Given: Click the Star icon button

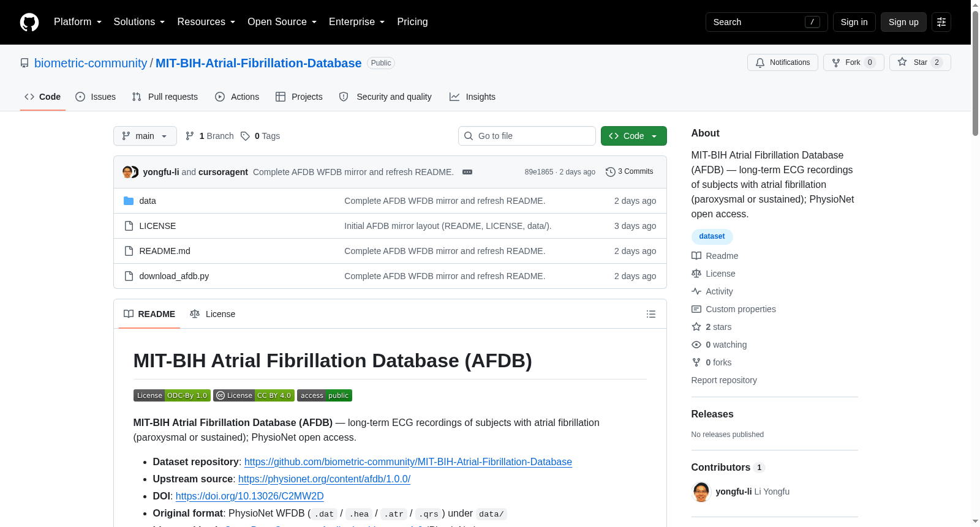Looking at the screenshot, I should click(919, 62).
